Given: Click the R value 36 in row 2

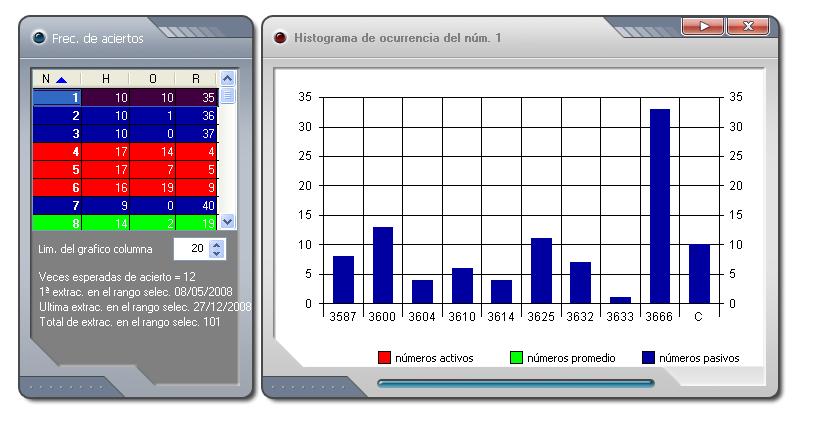Looking at the screenshot, I should click(209, 116).
